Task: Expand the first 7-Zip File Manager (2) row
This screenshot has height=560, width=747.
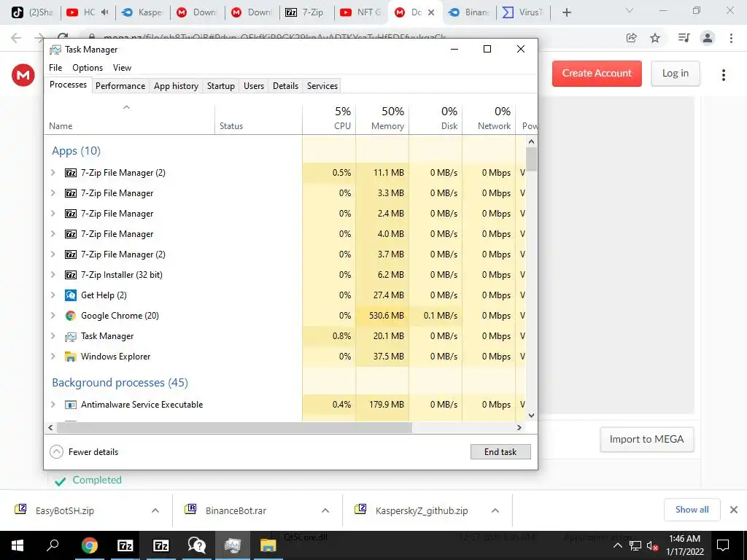Action: [x=53, y=172]
